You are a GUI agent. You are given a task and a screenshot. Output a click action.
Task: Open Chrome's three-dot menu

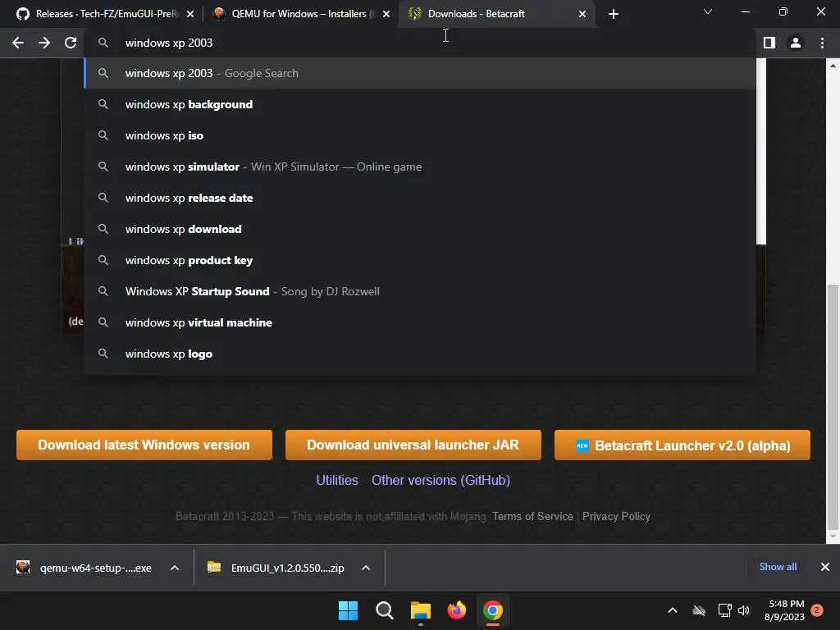pyautogui.click(x=822, y=43)
